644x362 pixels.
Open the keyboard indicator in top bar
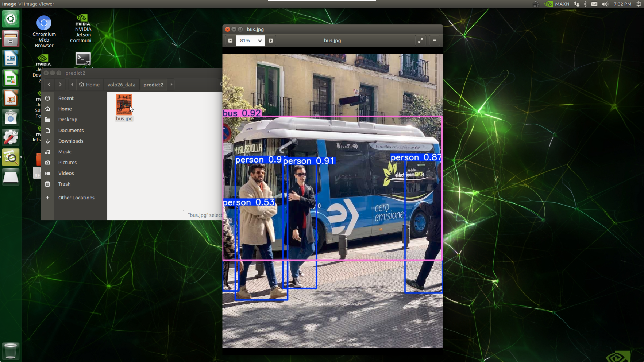[x=536, y=4]
